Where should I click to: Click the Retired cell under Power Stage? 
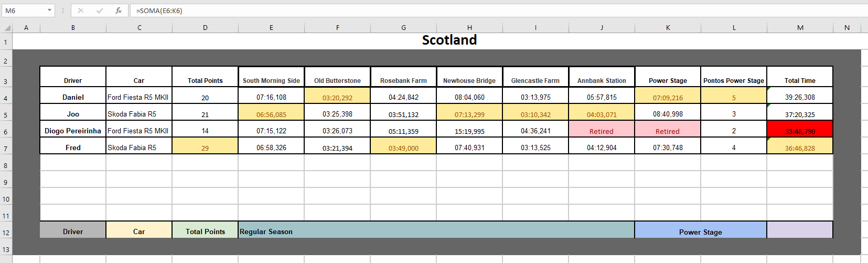(x=668, y=129)
